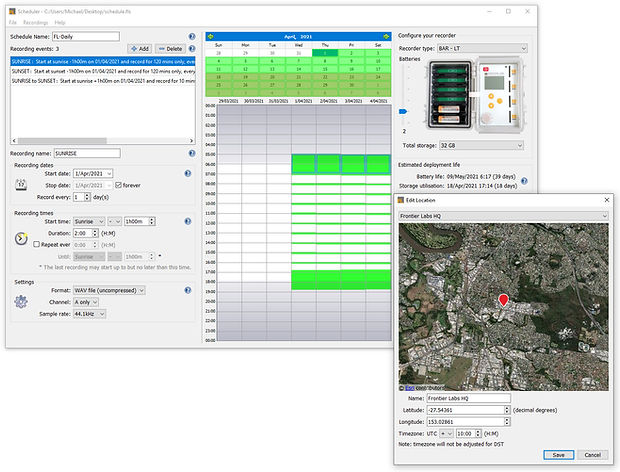Click the Longitude input field
This screenshot has width=620, height=472.
click(465, 422)
